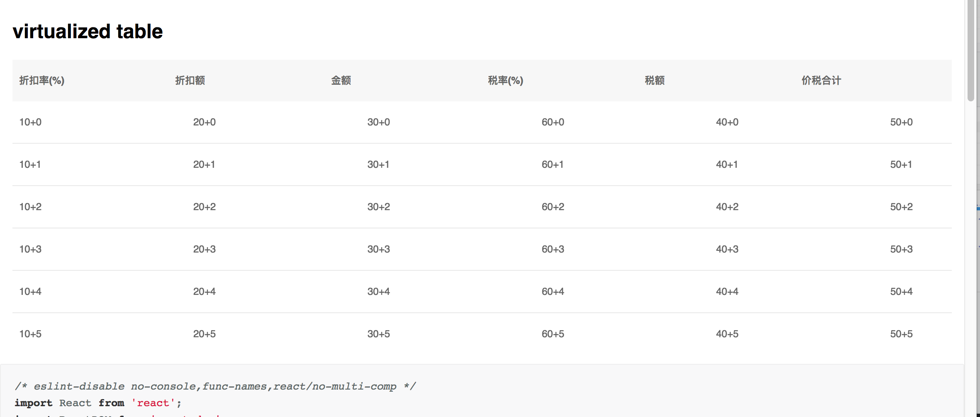Choose cell 60+5
Image resolution: width=980 pixels, height=417 pixels.
[553, 334]
